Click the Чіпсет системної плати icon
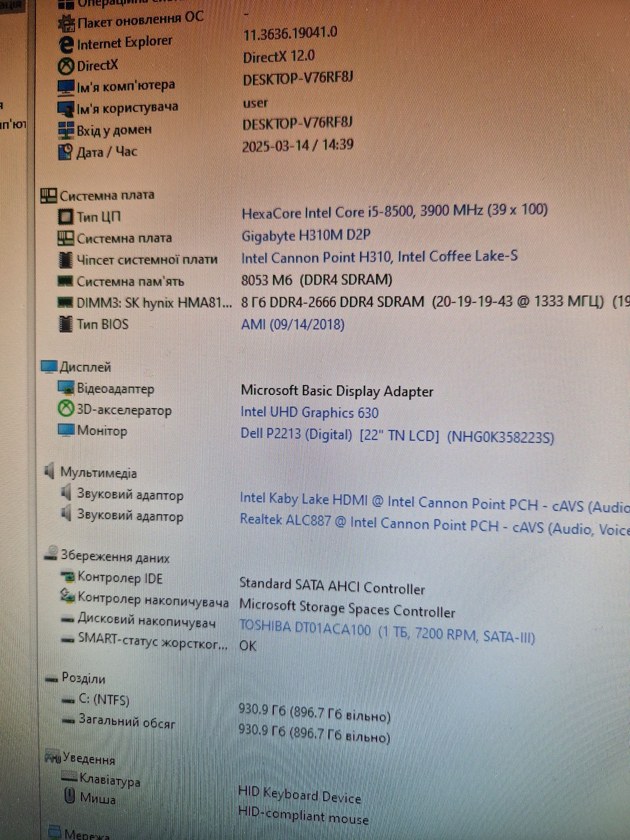The image size is (630, 840). 65,260
